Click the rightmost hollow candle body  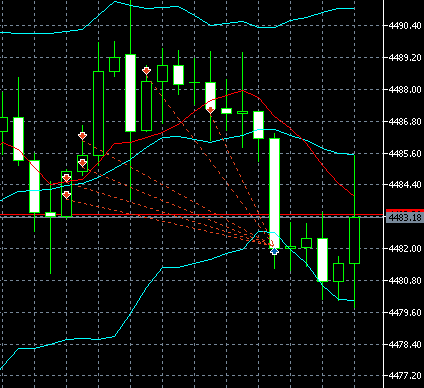tap(354, 240)
